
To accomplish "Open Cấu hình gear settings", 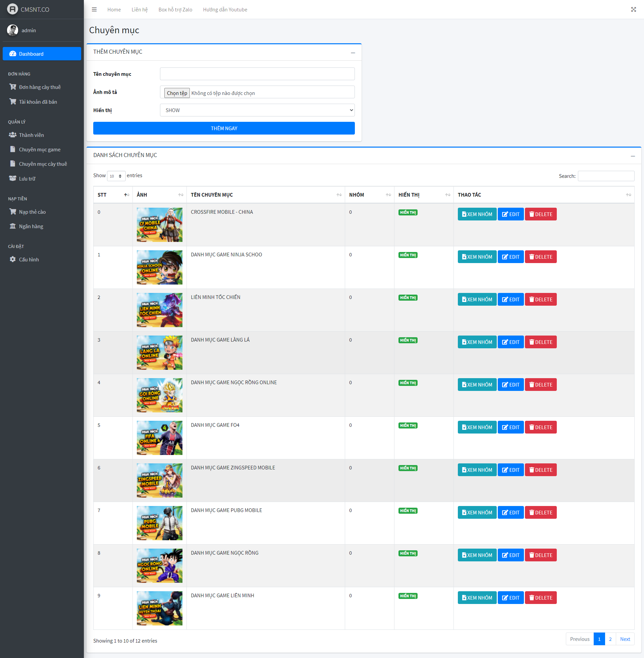I will coord(29,259).
